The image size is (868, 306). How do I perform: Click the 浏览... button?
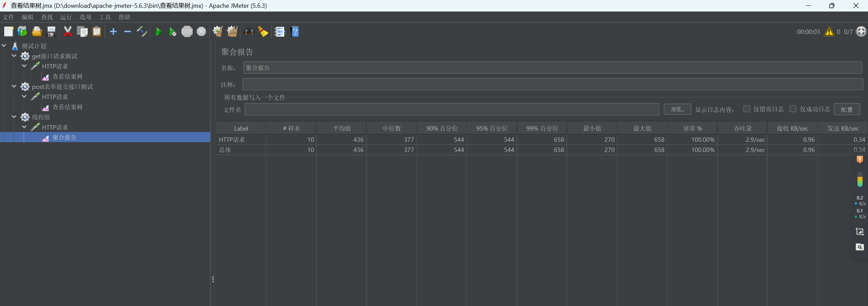pyautogui.click(x=677, y=109)
